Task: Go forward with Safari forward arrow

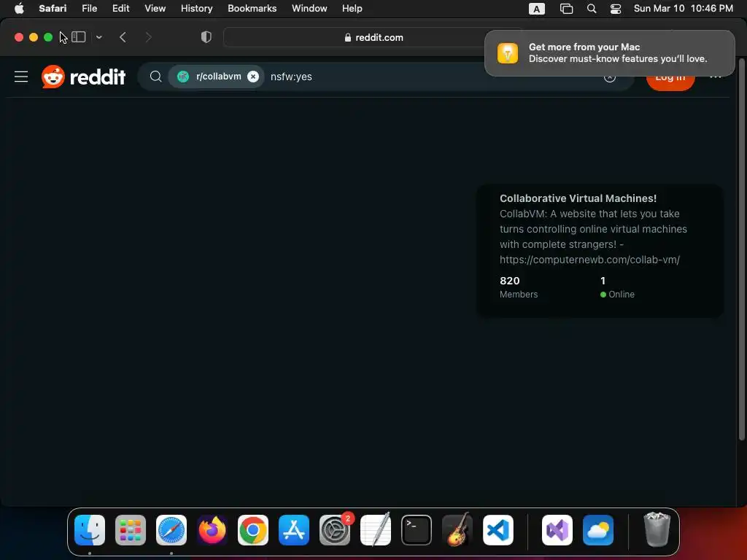Action: [148, 37]
